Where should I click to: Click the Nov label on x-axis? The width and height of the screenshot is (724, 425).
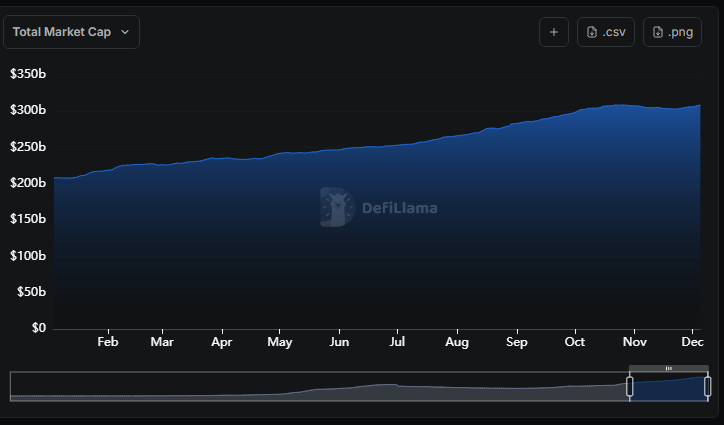[634, 342]
